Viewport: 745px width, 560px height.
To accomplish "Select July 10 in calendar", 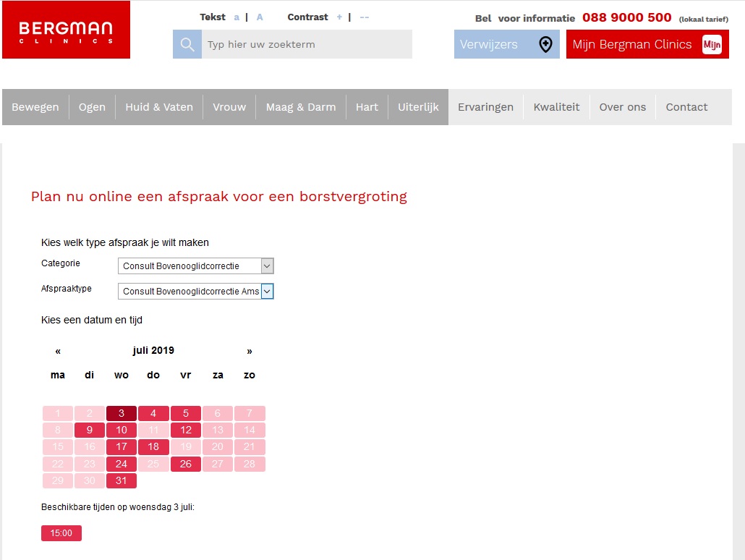I will point(122,430).
